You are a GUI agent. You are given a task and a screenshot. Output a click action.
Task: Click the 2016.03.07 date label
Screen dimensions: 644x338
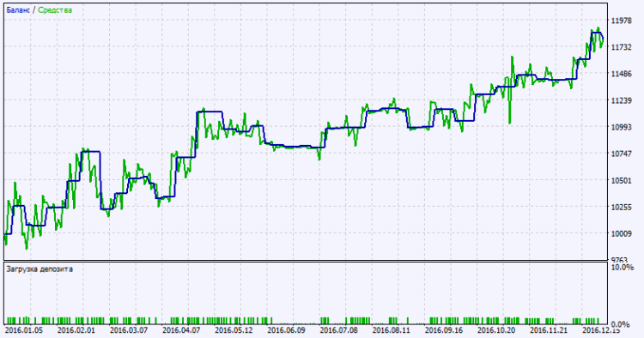coord(129,330)
